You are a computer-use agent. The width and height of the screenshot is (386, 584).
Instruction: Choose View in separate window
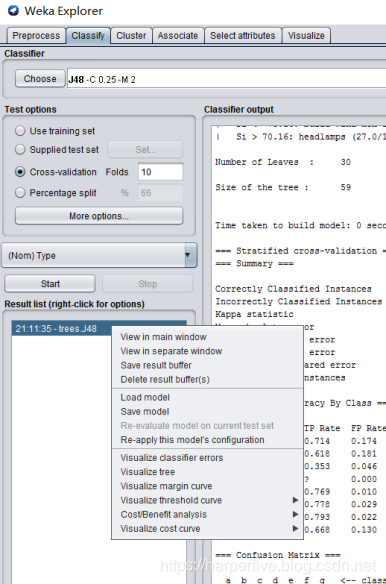207,351
